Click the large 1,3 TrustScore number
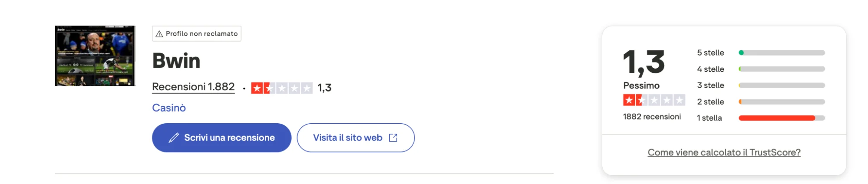 (644, 62)
